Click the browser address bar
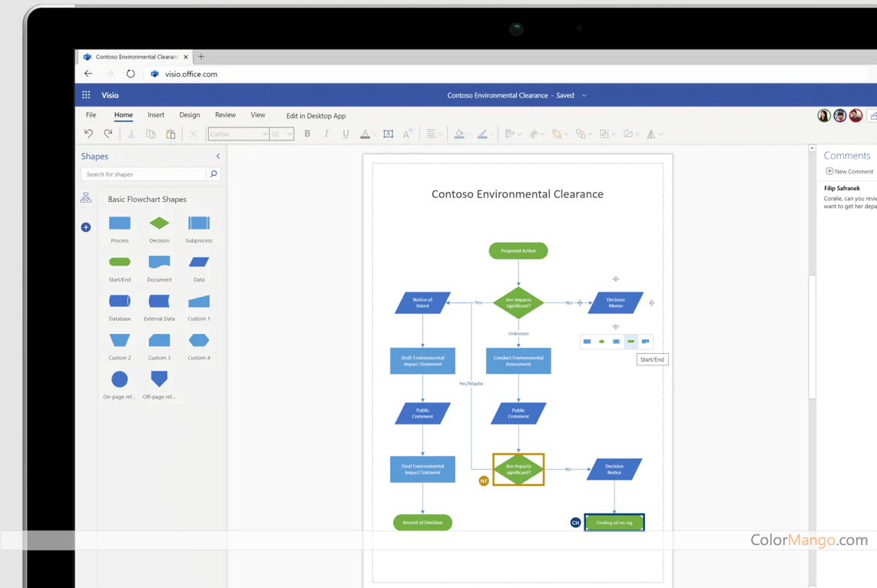This screenshot has height=588, width=877. click(x=508, y=74)
